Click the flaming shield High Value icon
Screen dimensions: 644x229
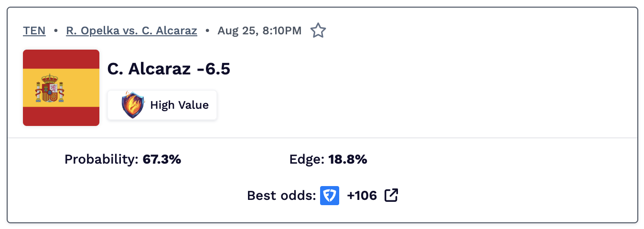133,105
